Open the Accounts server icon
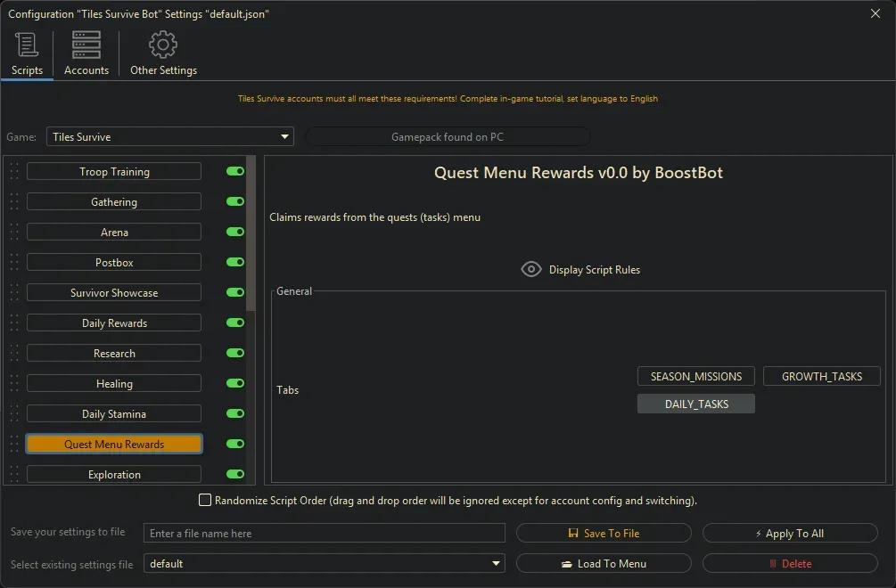896x588 pixels. point(86,45)
